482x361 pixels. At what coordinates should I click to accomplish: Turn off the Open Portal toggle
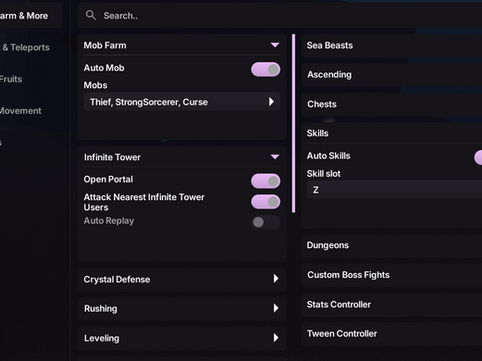click(265, 181)
